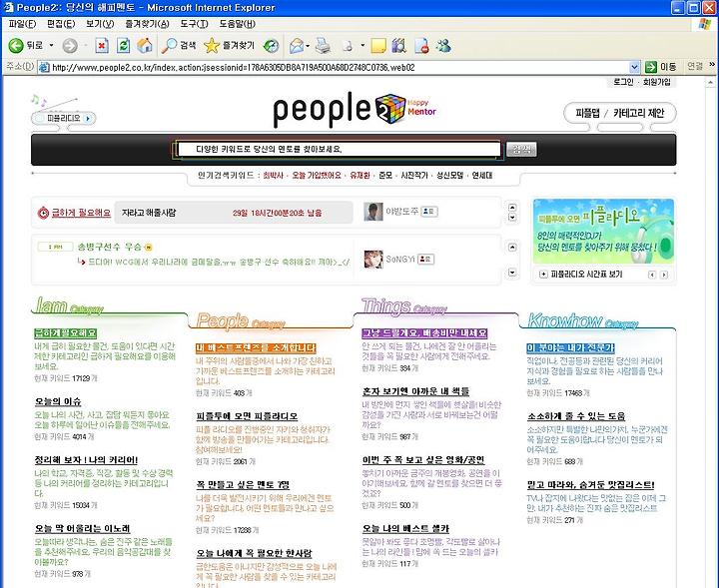The width and height of the screenshot is (719, 588).
Task: Open the Research book icon
Action: [x=398, y=45]
